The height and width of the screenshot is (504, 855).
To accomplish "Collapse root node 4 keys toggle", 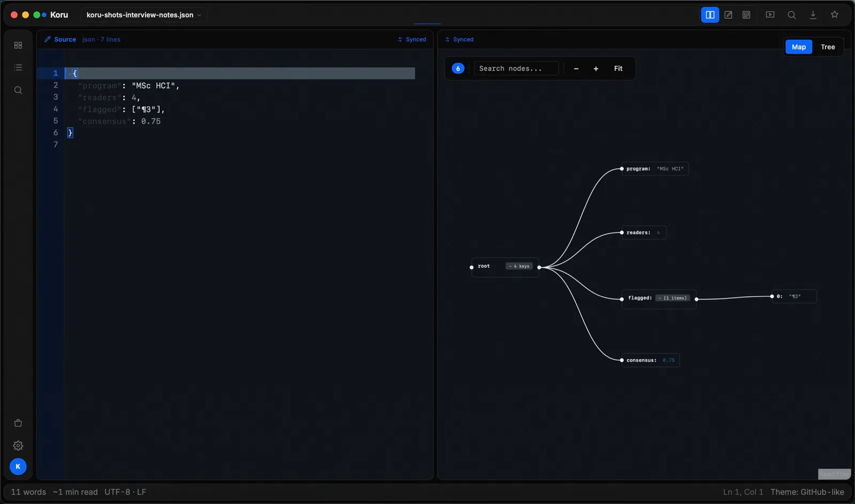I will (x=519, y=266).
